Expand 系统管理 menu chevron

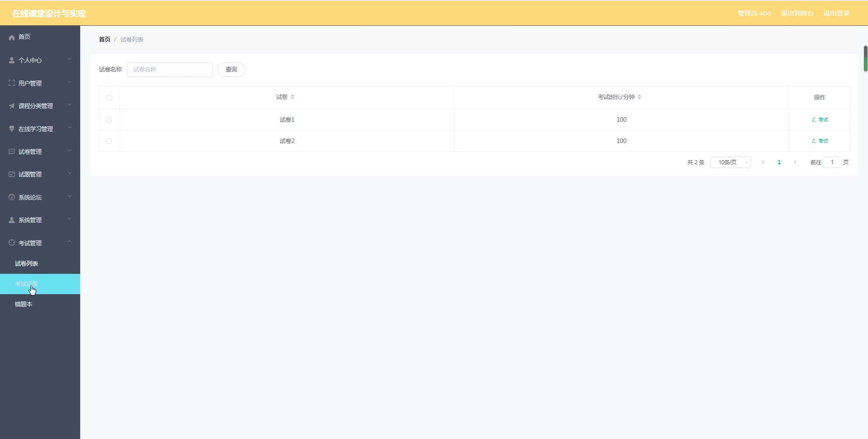tap(70, 219)
